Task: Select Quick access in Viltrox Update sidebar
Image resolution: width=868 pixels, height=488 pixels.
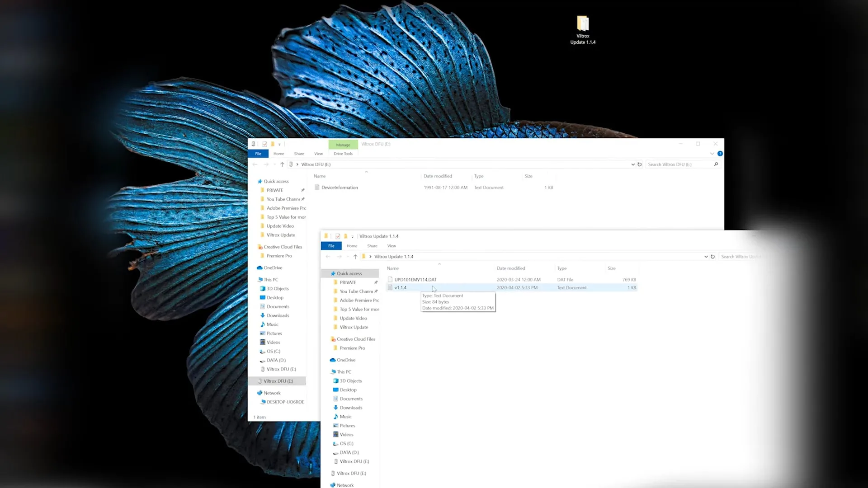Action: (350, 273)
